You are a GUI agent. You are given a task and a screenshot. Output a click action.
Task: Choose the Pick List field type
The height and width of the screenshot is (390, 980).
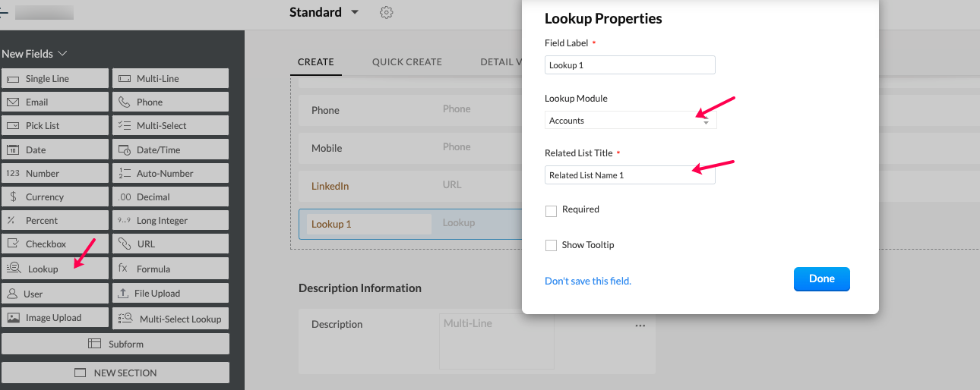(55, 125)
